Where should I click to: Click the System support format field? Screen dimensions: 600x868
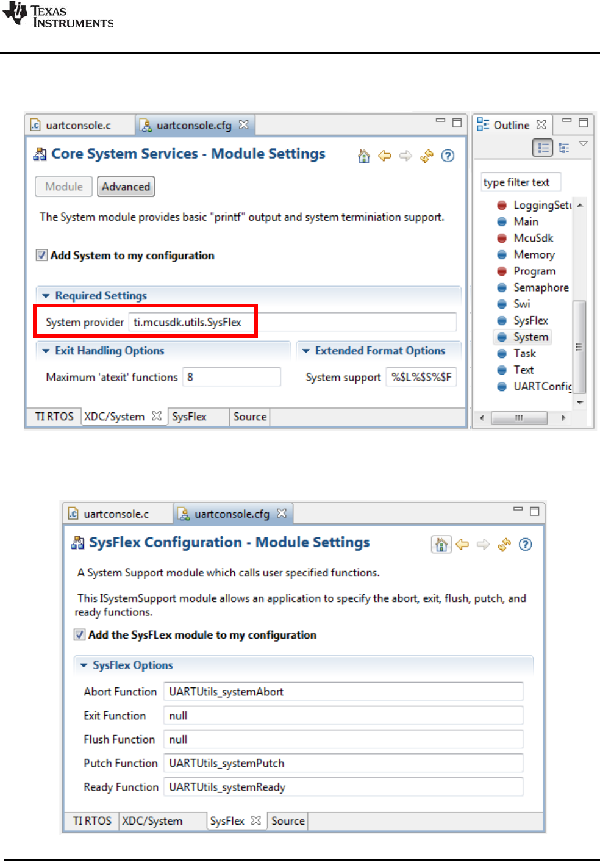(421, 377)
